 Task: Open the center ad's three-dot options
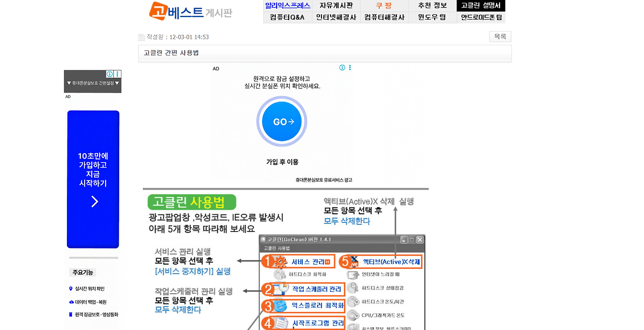pos(350,67)
